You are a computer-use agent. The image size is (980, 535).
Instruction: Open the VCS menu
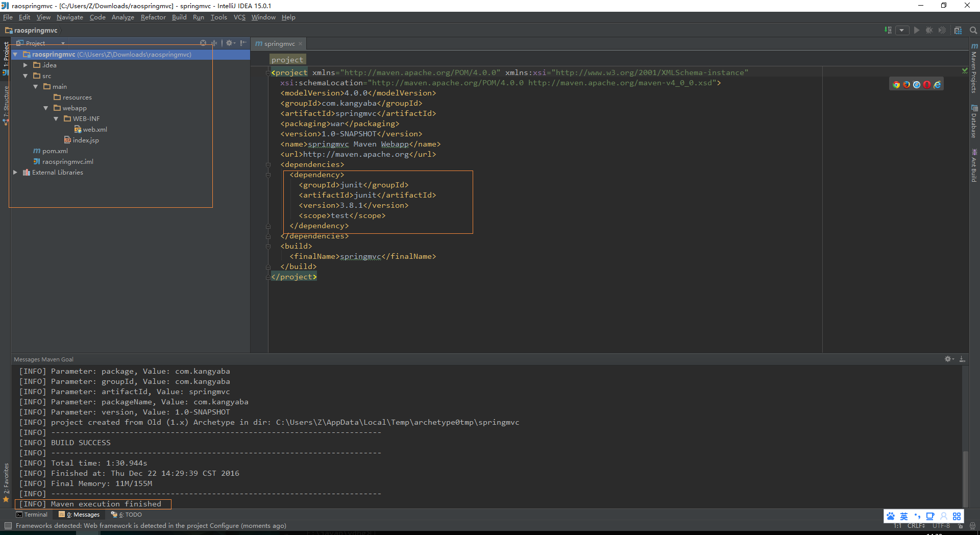(239, 17)
